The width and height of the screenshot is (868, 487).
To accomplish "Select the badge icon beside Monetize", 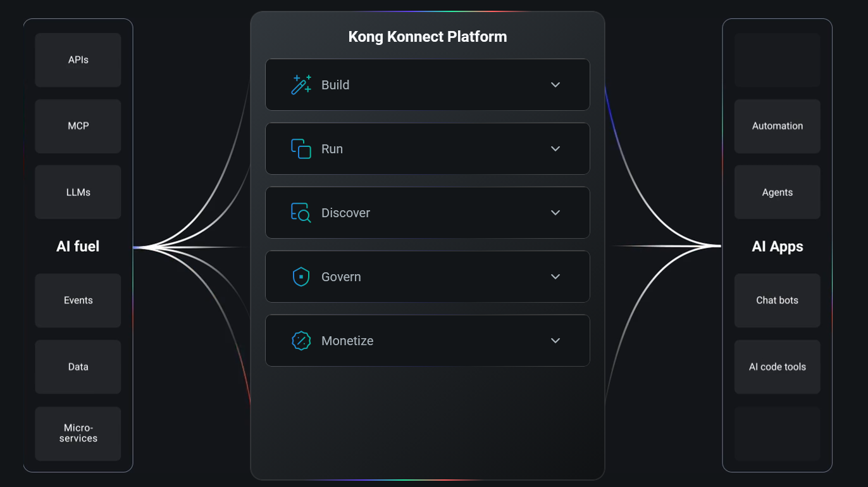I will pos(302,340).
